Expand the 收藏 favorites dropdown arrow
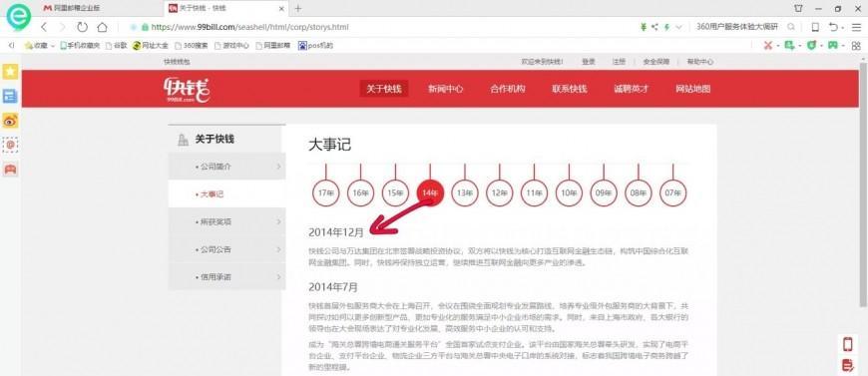Image resolution: width=868 pixels, height=376 pixels. click(x=53, y=46)
